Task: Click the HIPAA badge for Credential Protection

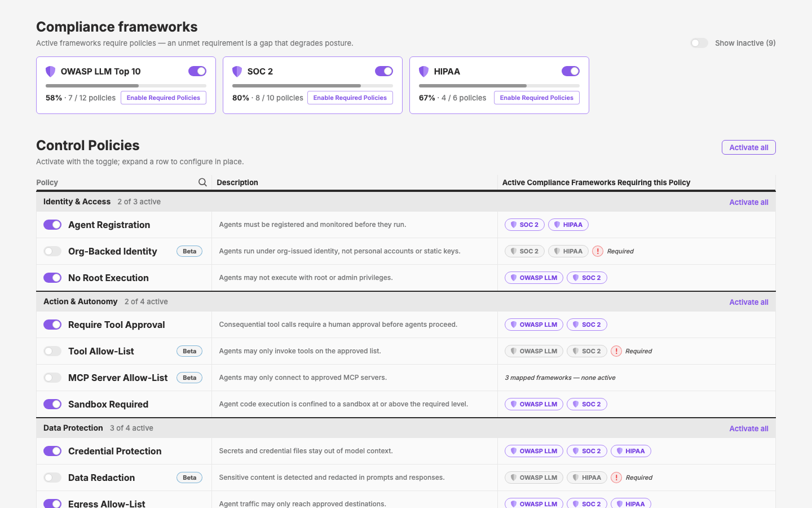Action: (x=631, y=451)
